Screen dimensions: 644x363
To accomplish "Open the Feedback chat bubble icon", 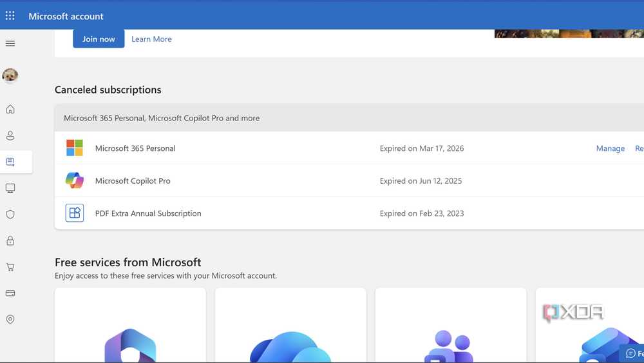I will coord(630,353).
